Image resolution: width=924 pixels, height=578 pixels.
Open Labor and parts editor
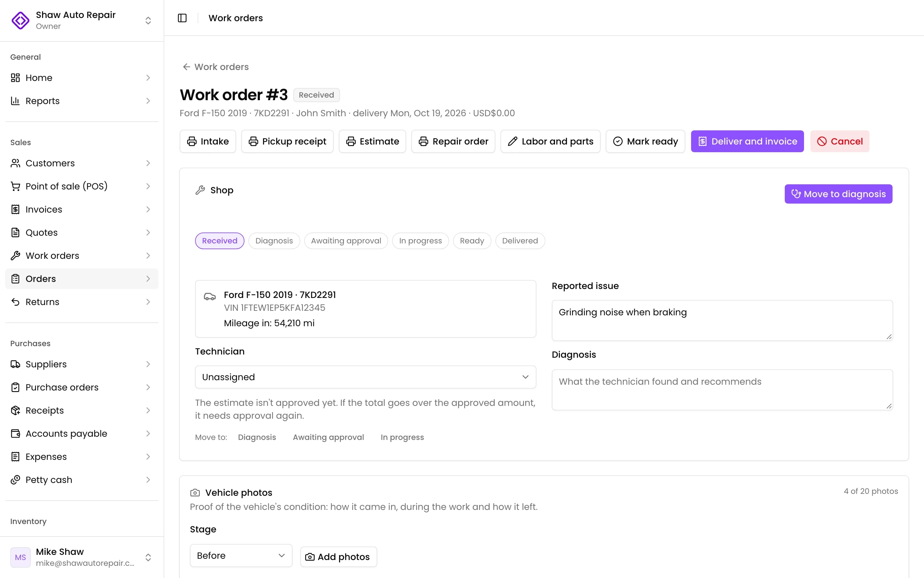(550, 141)
